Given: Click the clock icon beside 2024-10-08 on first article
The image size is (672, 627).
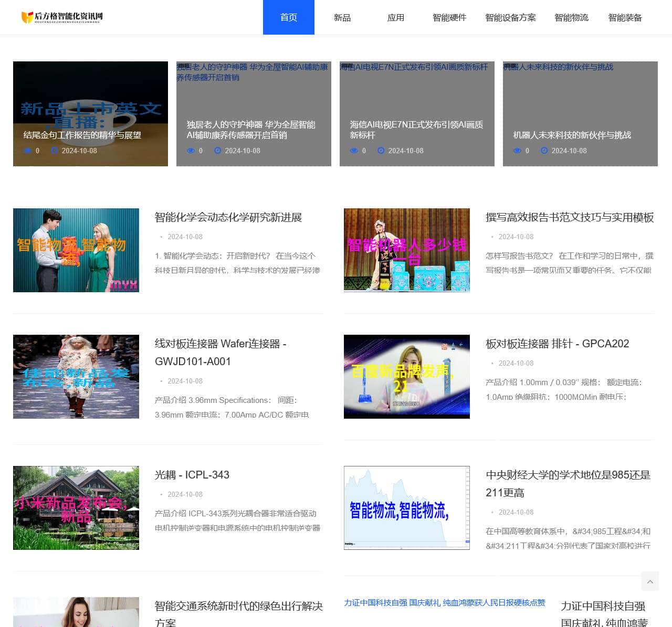Looking at the screenshot, I should [x=54, y=151].
